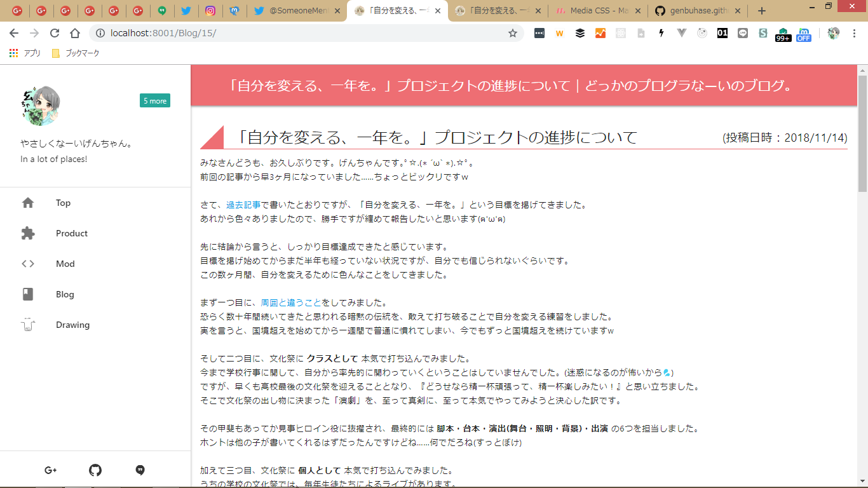Viewport: 868px width, 488px height.
Task: Bookmark this page with the star icon
Action: click(x=512, y=33)
